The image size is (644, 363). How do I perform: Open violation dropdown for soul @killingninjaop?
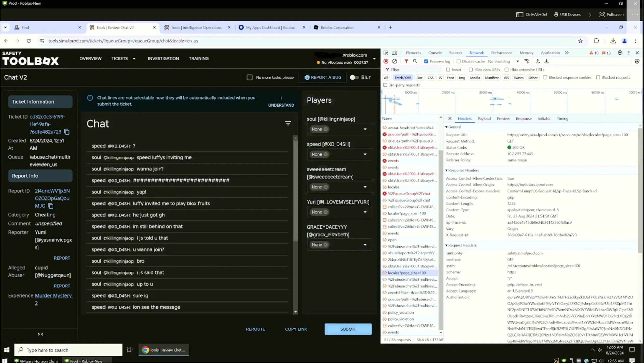click(x=365, y=129)
